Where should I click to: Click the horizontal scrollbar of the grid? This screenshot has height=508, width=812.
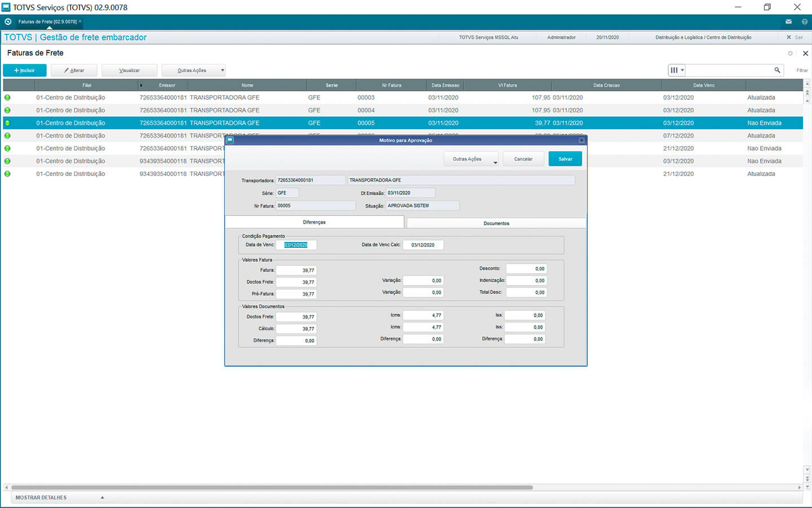(x=272, y=487)
